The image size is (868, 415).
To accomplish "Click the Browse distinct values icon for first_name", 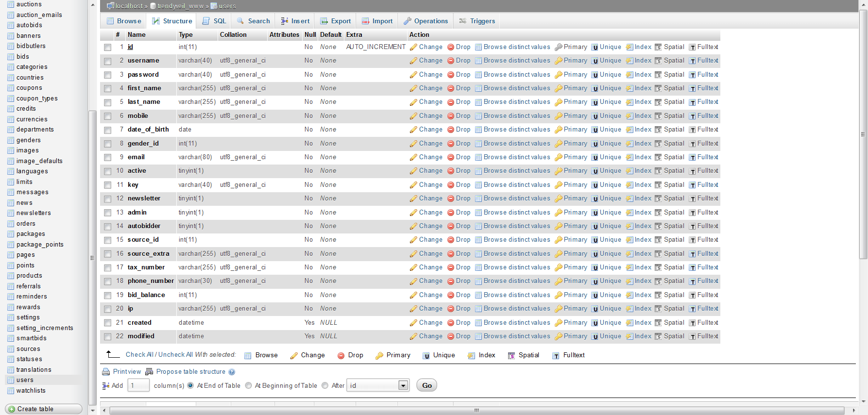I will (x=478, y=88).
